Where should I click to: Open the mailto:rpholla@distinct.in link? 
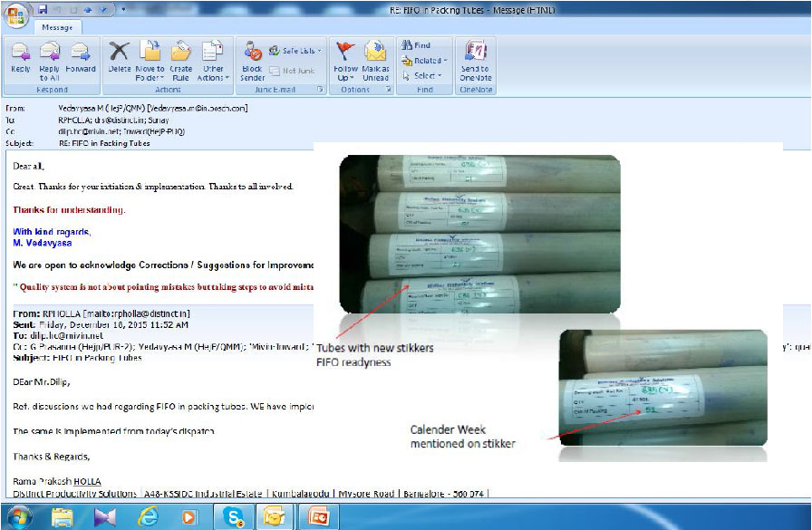pyautogui.click(x=136, y=313)
